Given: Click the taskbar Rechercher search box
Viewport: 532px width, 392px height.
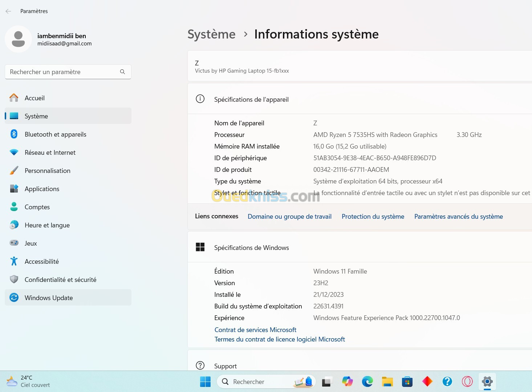Looking at the screenshot, I should pos(266,381).
